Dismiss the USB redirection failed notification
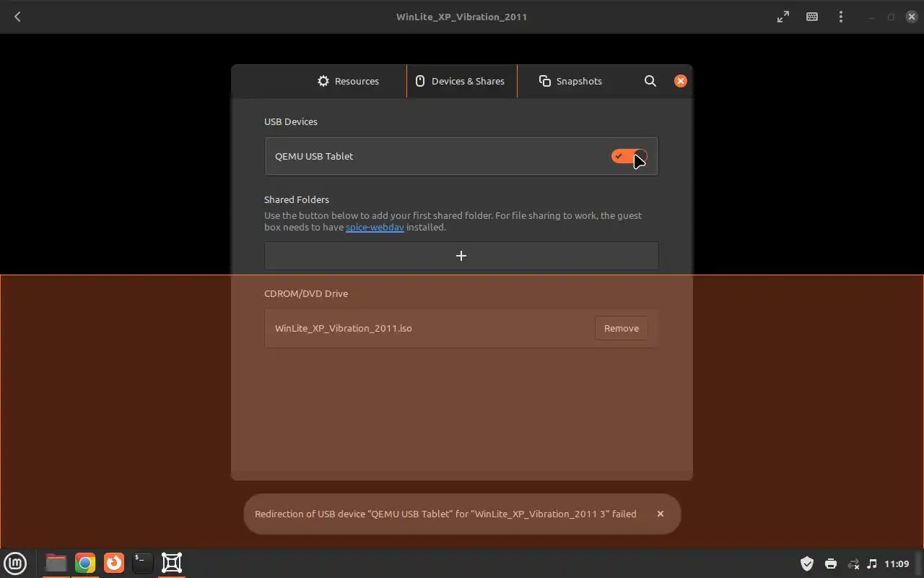Viewport: 924px width, 578px height. [x=660, y=514]
